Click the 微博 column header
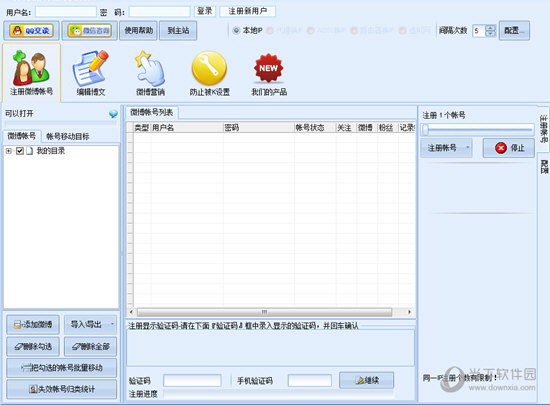Image resolution: width=550 pixels, height=405 pixels. click(367, 128)
